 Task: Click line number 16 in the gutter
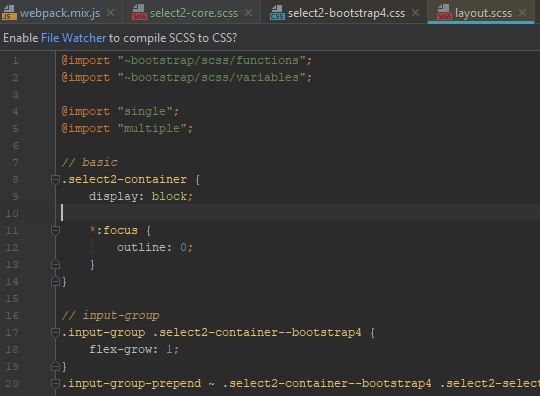pyautogui.click(x=12, y=315)
